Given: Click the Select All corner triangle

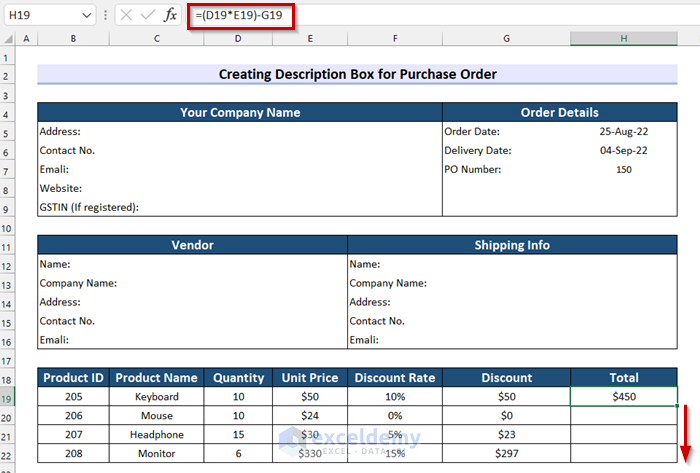Looking at the screenshot, I should point(8,39).
